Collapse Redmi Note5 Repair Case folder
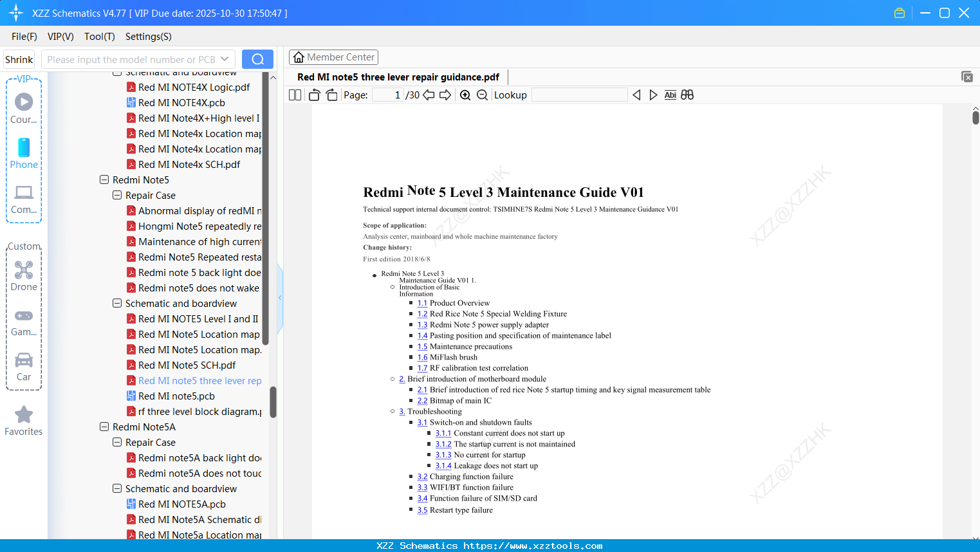This screenshot has height=552, width=980. tap(117, 196)
